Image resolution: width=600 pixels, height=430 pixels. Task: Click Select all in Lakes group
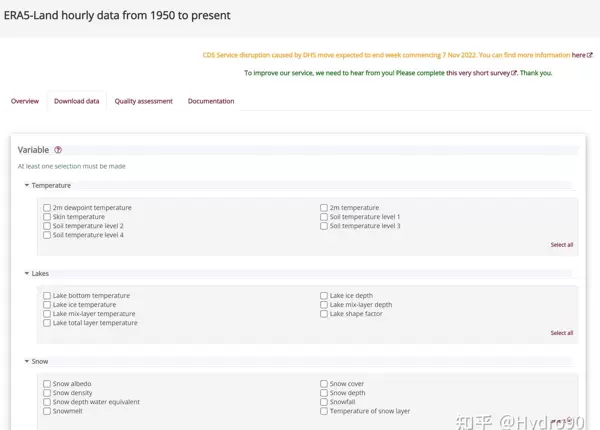click(561, 333)
